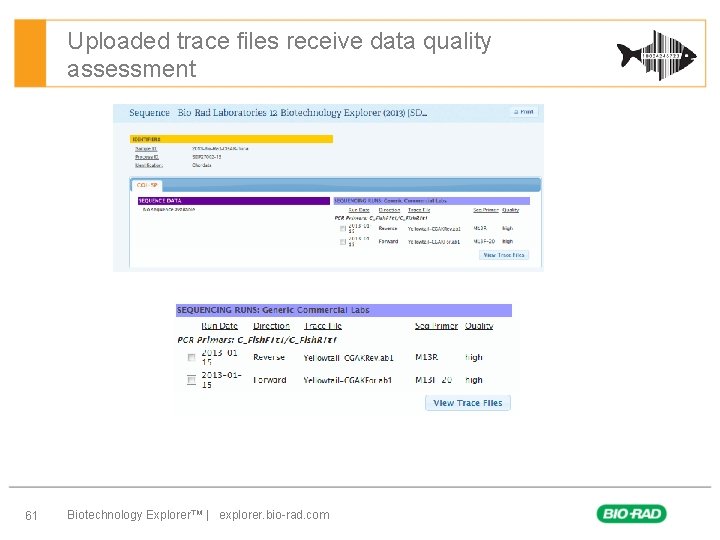Click the fish barcode logo
The width and height of the screenshot is (720, 540).
657,55
